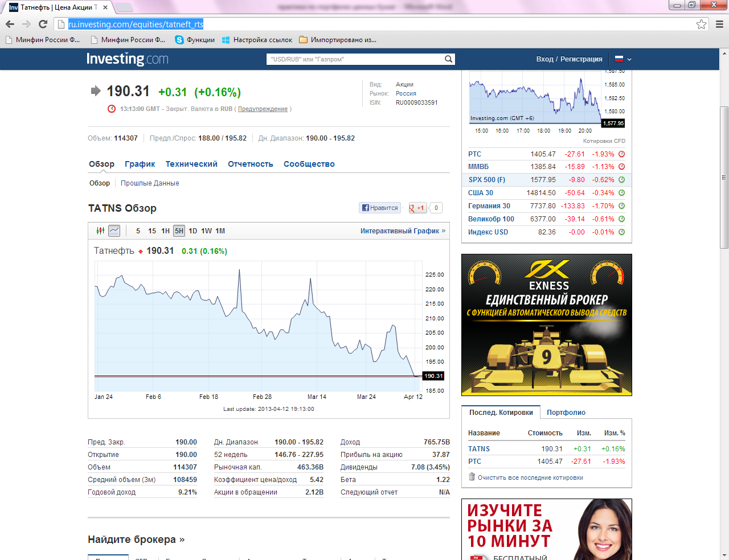Set chart interval to 5 minutes

tap(138, 231)
